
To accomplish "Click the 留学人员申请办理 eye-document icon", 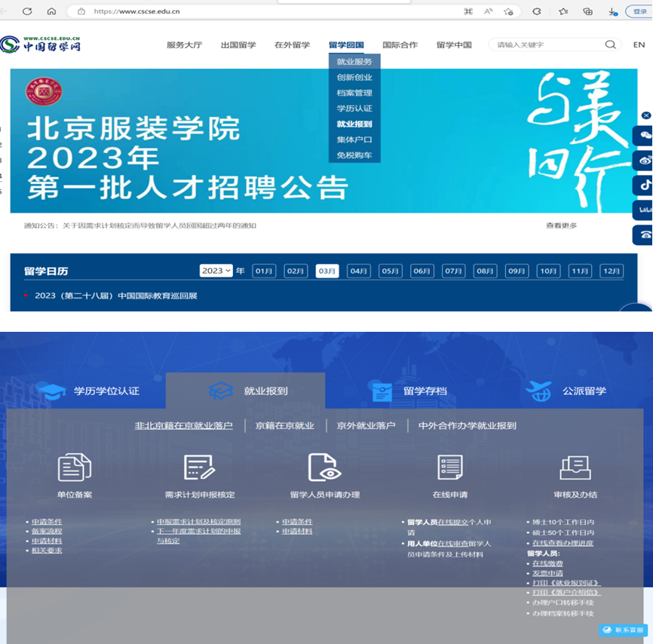I will click(x=324, y=468).
